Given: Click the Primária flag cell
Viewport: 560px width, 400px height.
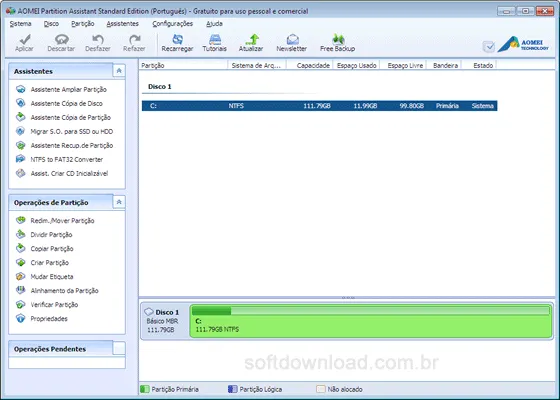Looking at the screenshot, I should (447, 106).
